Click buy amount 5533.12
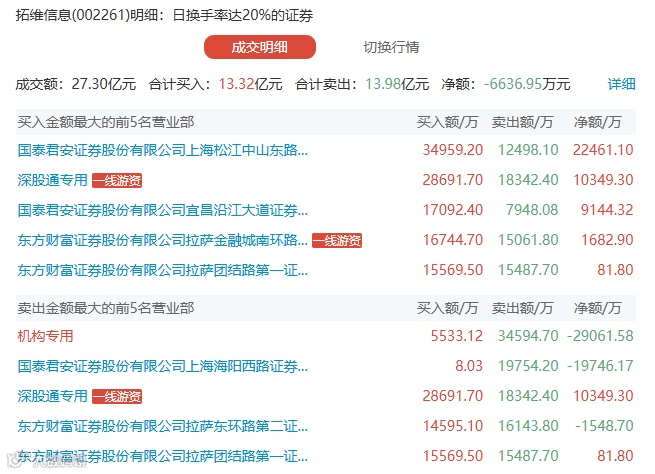The image size is (655, 474). (x=457, y=336)
